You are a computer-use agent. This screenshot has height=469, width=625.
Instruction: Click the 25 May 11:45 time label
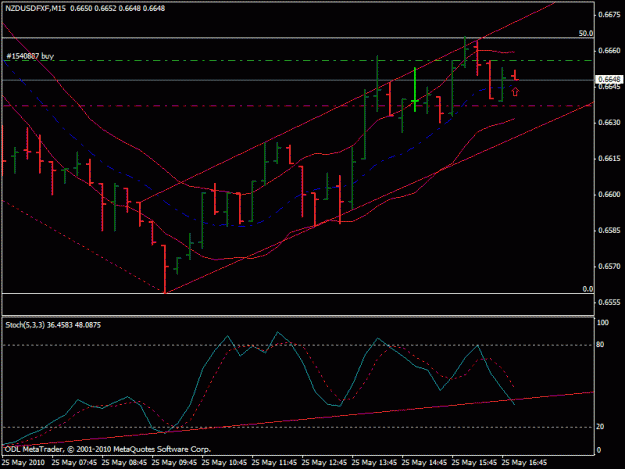click(x=275, y=463)
